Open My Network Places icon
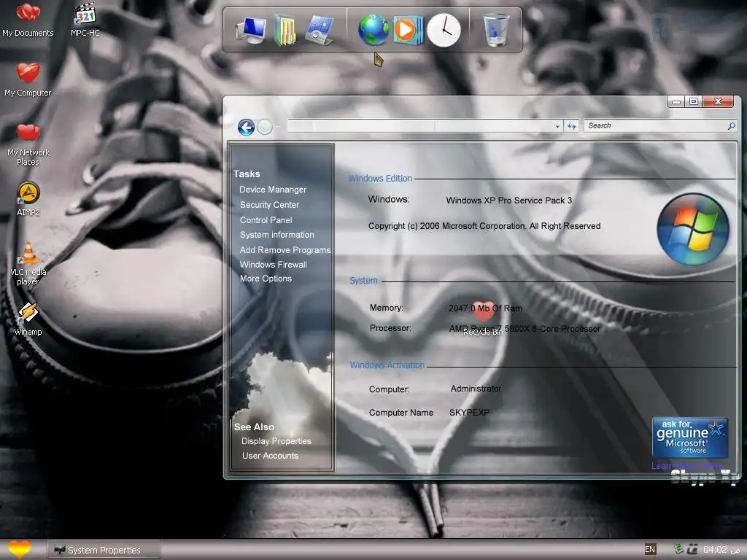 28,144
